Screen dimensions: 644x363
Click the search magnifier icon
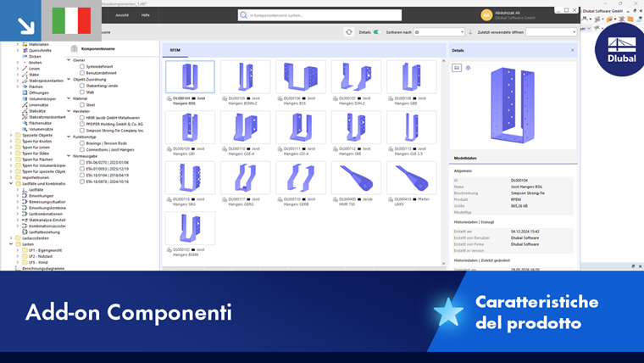pyautogui.click(x=243, y=15)
